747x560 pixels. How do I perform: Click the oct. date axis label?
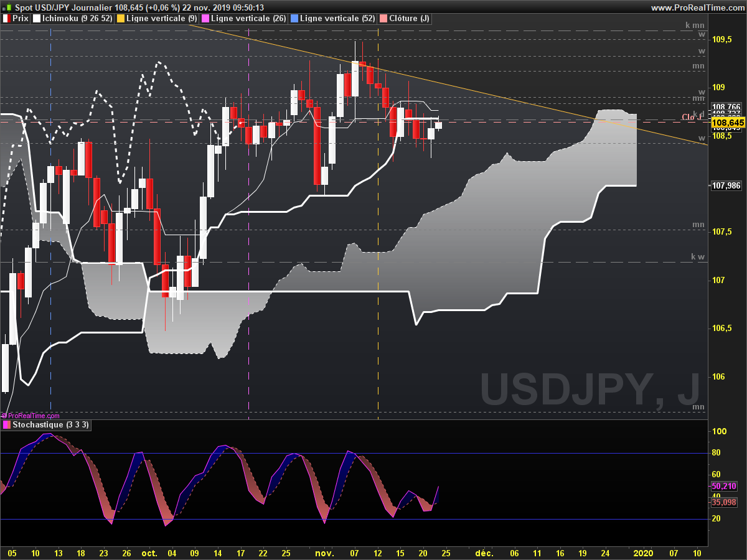(149, 553)
